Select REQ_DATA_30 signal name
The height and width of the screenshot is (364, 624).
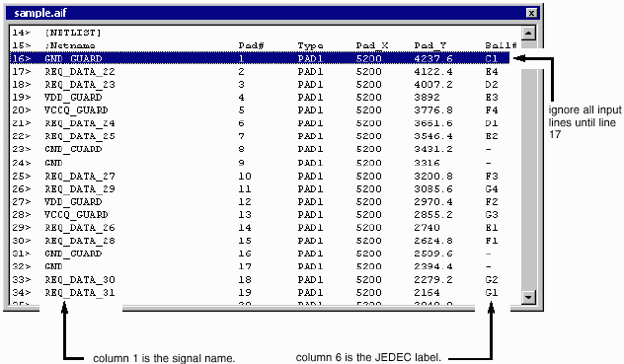click(x=80, y=280)
